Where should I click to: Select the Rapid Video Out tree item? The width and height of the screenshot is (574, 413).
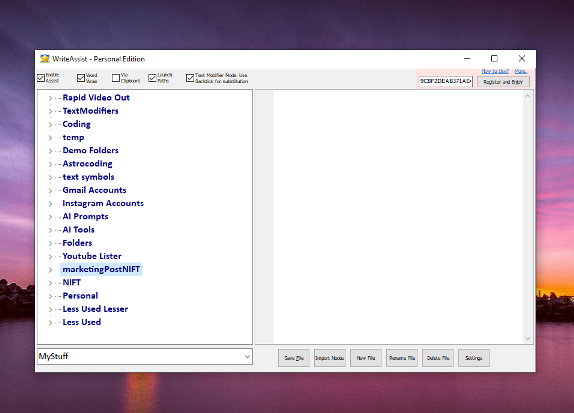click(96, 97)
